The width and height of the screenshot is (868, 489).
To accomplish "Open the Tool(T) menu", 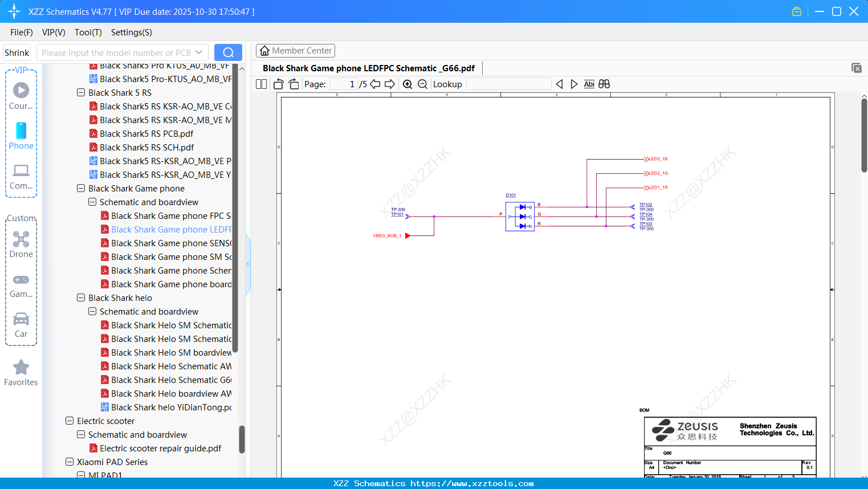I will 88,32.
